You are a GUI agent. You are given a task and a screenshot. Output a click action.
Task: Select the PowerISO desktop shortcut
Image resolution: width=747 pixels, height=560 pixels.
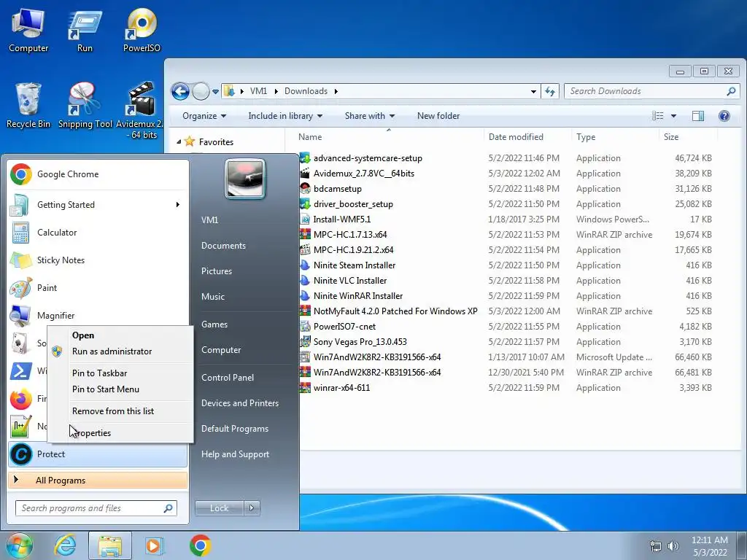[x=142, y=31]
